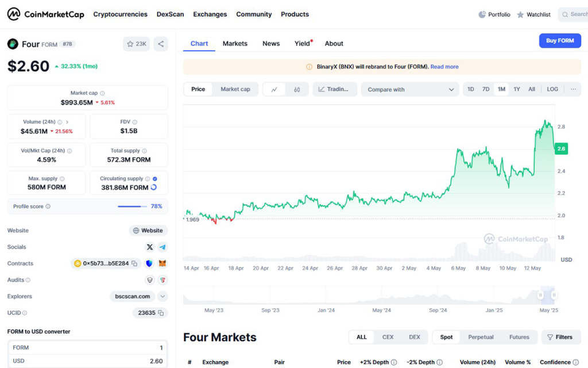The height and width of the screenshot is (368, 588).
Task: Copy contract address icon
Action: [134, 263]
